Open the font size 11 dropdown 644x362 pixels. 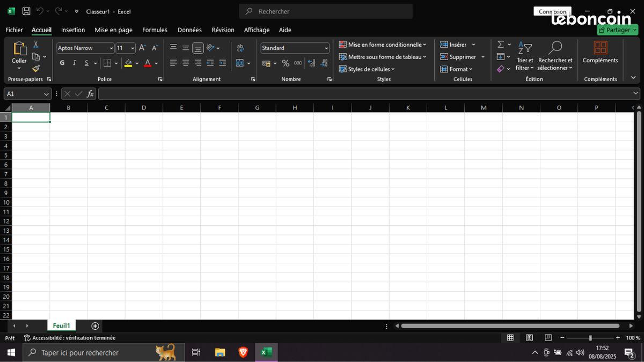tap(133, 48)
